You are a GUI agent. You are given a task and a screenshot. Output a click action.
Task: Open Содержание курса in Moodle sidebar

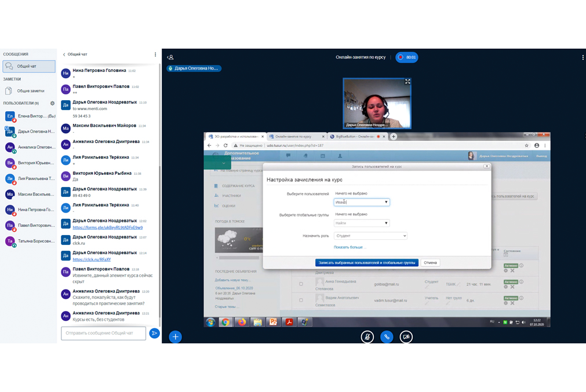(x=238, y=186)
